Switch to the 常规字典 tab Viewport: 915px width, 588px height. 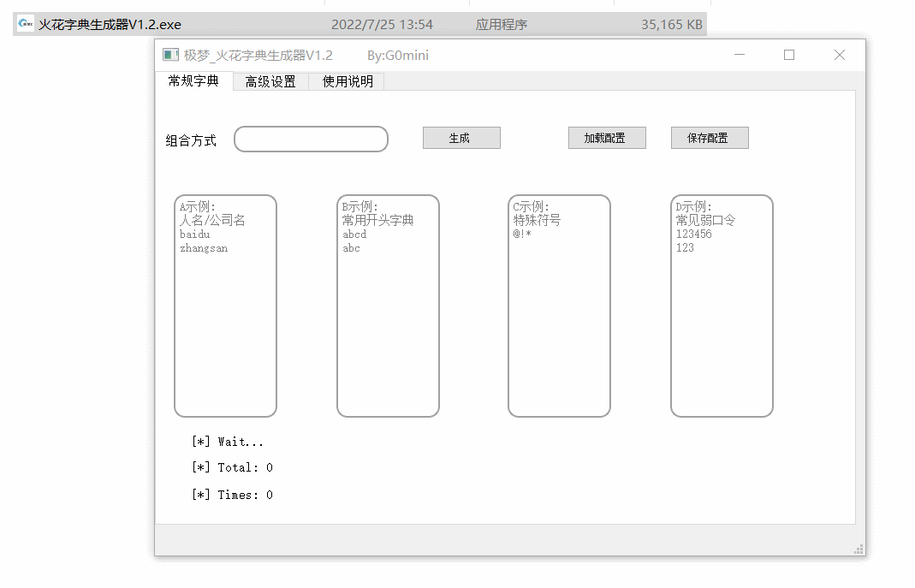[193, 81]
